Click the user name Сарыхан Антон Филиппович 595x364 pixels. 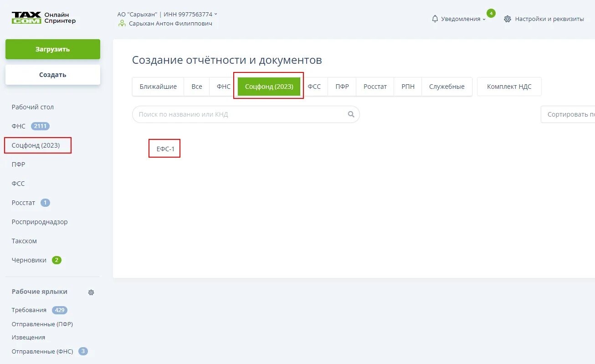[x=170, y=23]
